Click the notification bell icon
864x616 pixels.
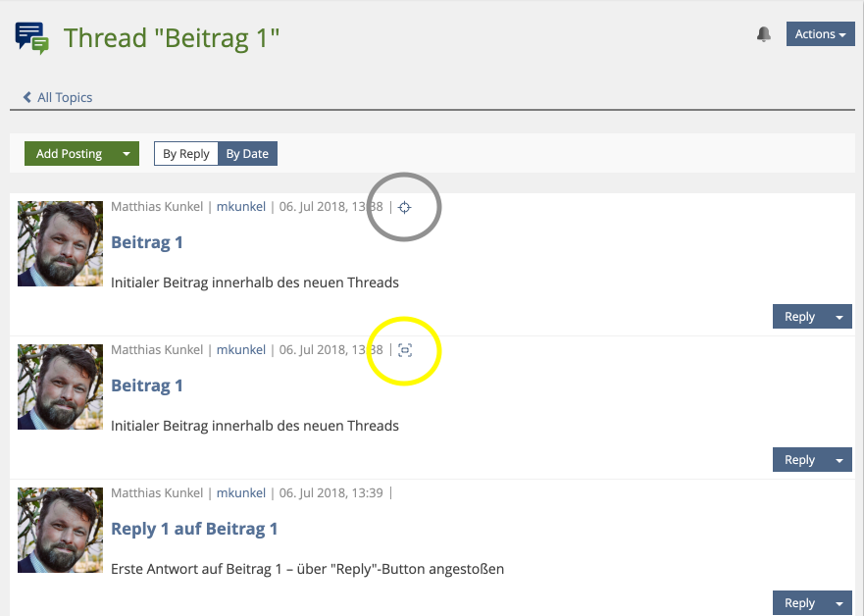pyautogui.click(x=764, y=34)
